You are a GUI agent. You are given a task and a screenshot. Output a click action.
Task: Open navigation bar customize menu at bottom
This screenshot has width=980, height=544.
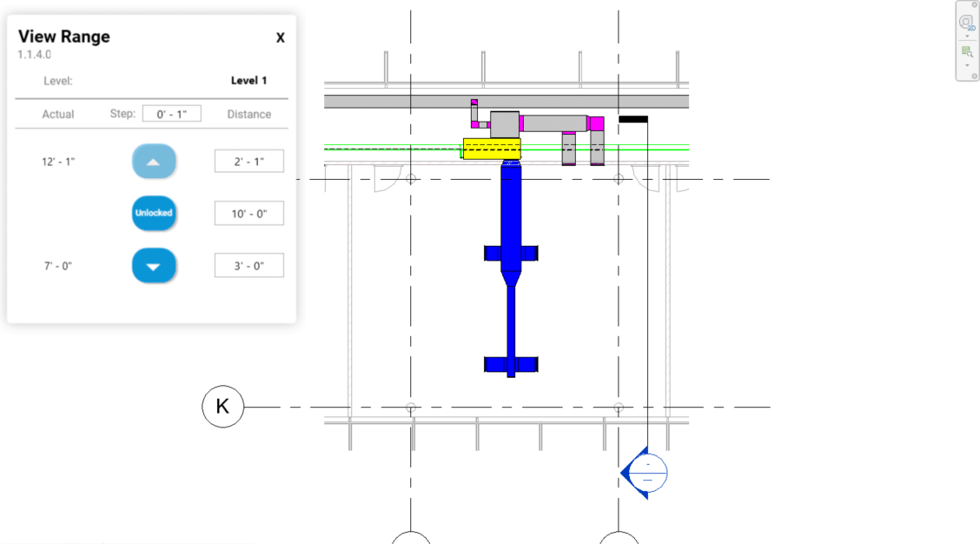(x=975, y=76)
